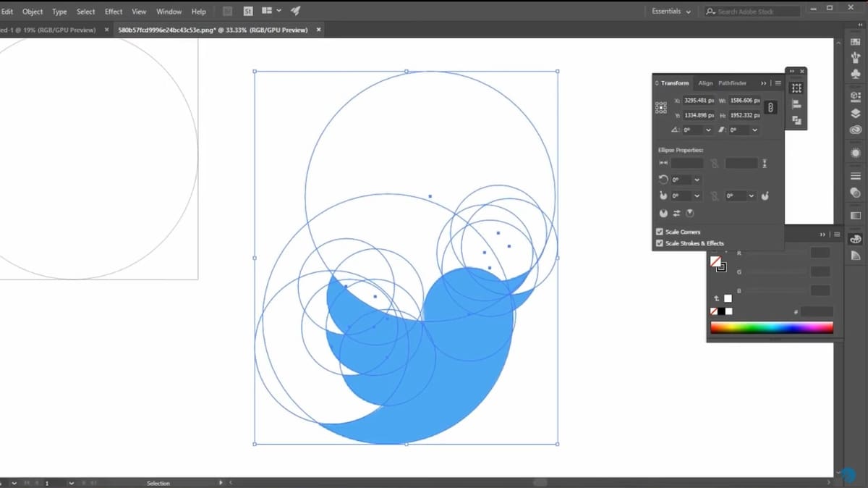Select the Transform tab
The height and width of the screenshot is (488, 868).
674,83
